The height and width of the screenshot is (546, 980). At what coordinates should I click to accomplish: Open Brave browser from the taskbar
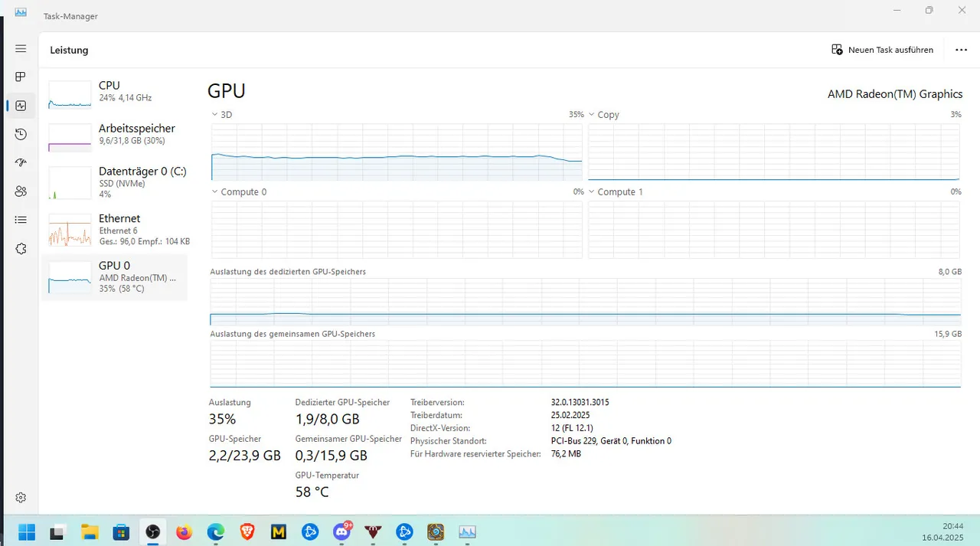point(247,531)
